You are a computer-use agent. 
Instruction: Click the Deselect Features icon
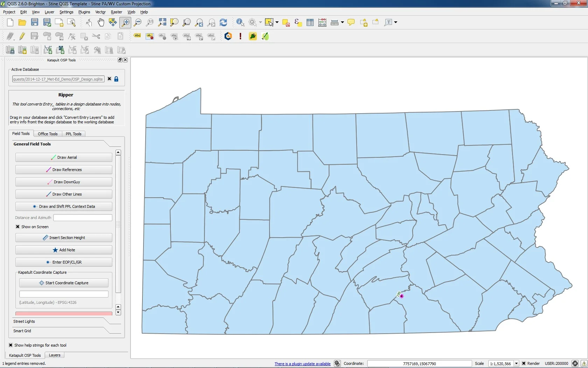[286, 22]
